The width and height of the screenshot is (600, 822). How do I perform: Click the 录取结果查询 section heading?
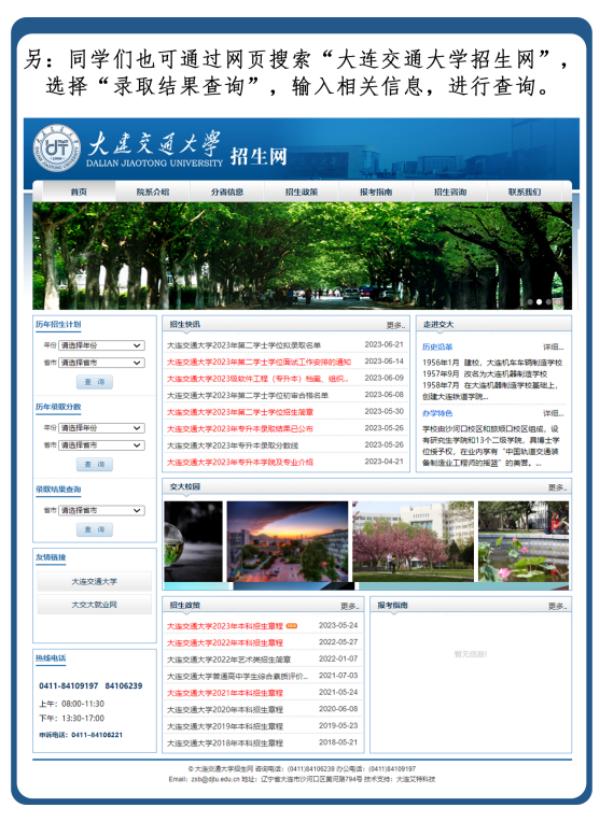pos(58,489)
